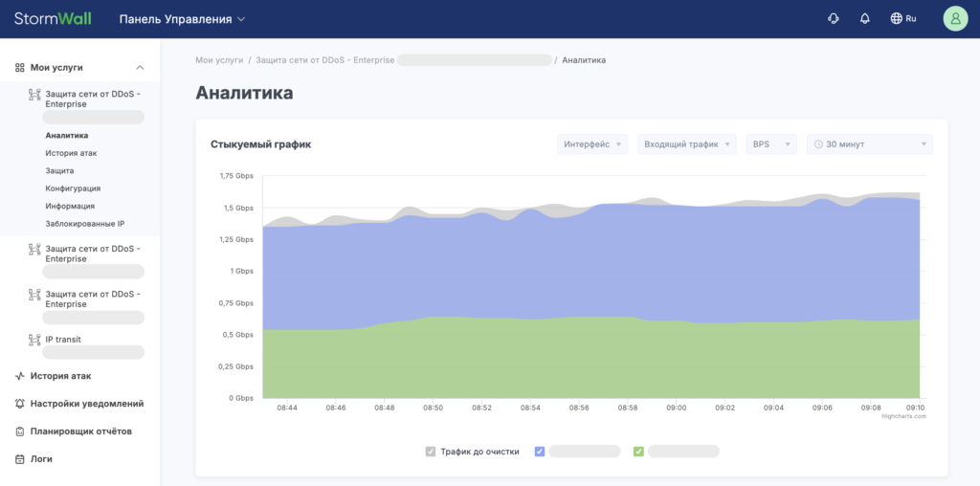Open Планировщик отчётов page

coord(81,431)
